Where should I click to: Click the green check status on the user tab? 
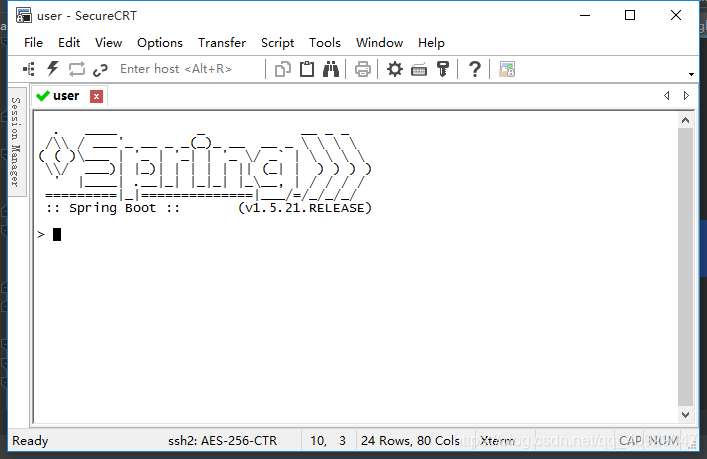[x=42, y=96]
